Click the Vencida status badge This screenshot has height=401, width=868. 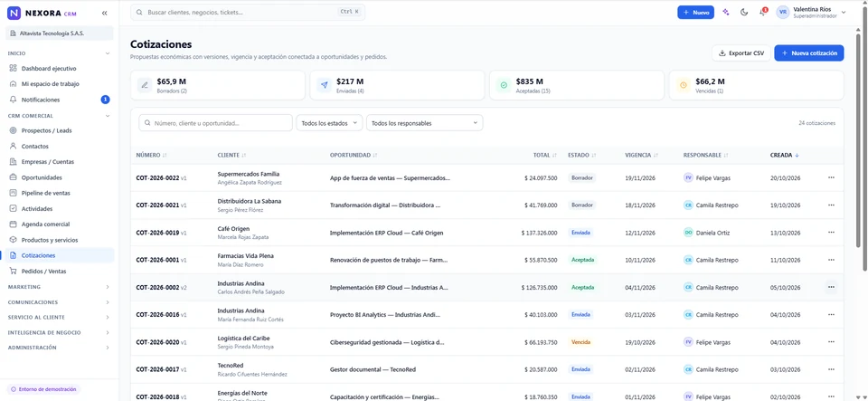580,342
